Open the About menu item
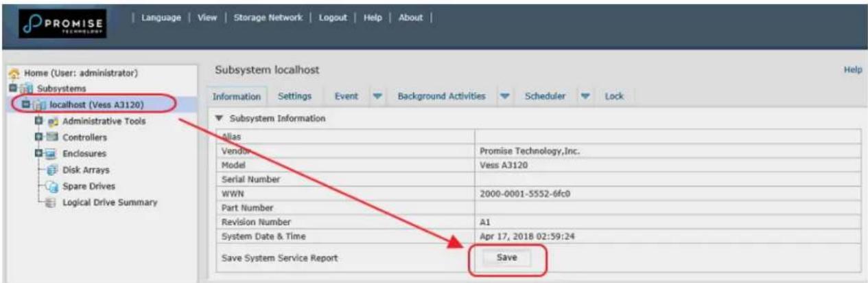Screen dimensions: 868x283 [x=410, y=18]
